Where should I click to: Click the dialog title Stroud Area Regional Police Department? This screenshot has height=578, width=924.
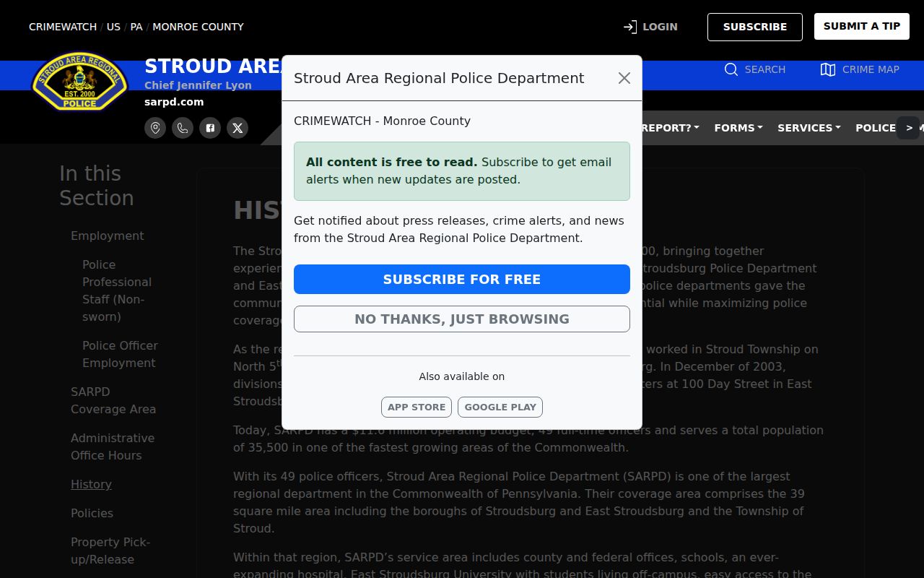pos(439,78)
